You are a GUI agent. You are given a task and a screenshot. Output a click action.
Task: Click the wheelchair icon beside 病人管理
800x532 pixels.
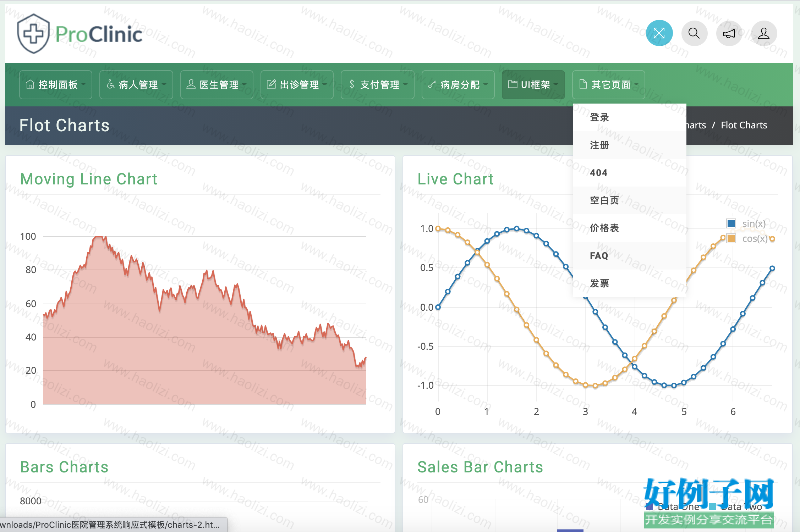pyautogui.click(x=110, y=84)
